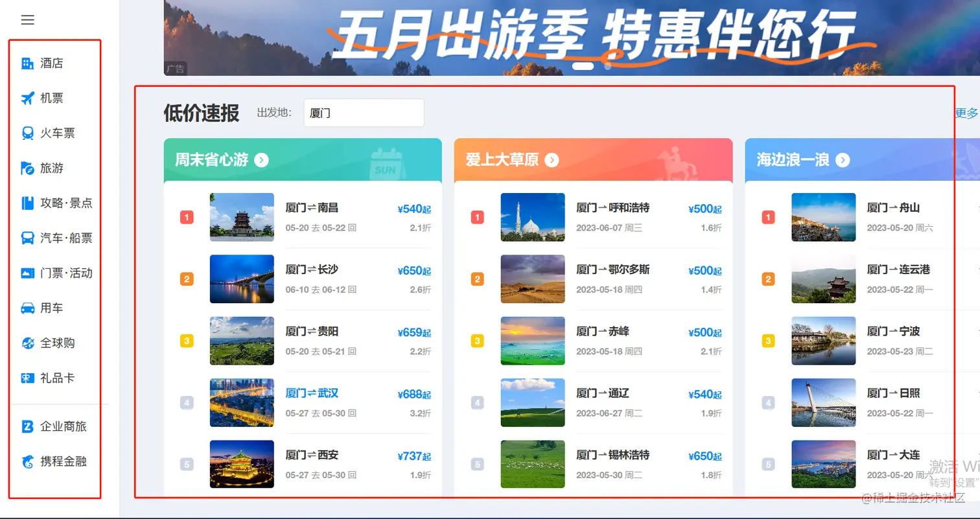Image resolution: width=980 pixels, height=519 pixels.
Task: Select the 门票·活动 tickets icon
Action: (26, 273)
